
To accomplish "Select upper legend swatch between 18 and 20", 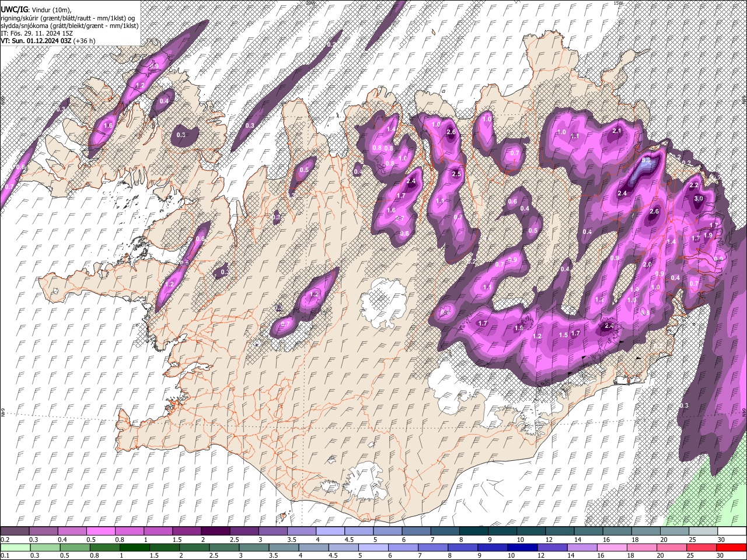I will [645, 531].
